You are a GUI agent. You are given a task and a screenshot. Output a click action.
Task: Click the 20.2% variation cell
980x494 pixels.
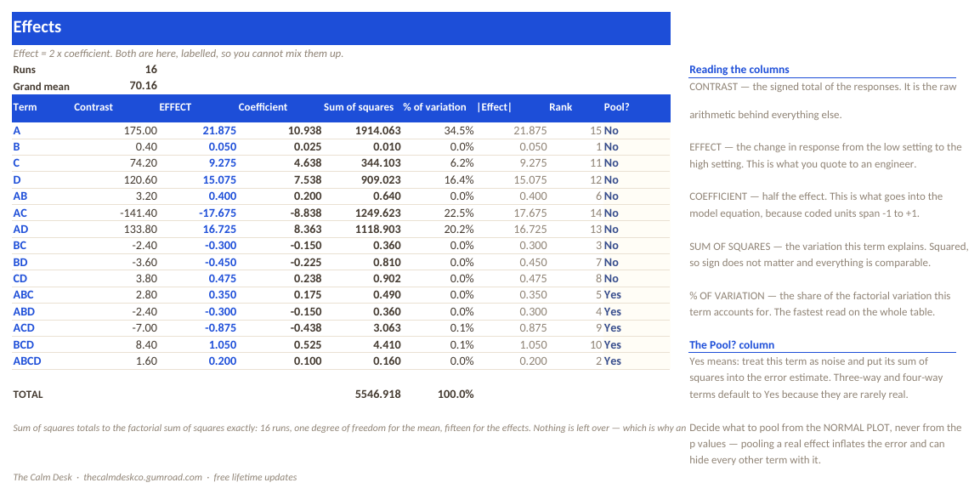(459, 230)
